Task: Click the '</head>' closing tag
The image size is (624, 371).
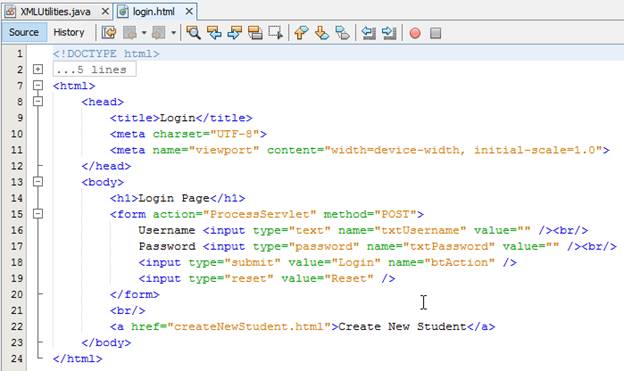Action: coord(106,166)
